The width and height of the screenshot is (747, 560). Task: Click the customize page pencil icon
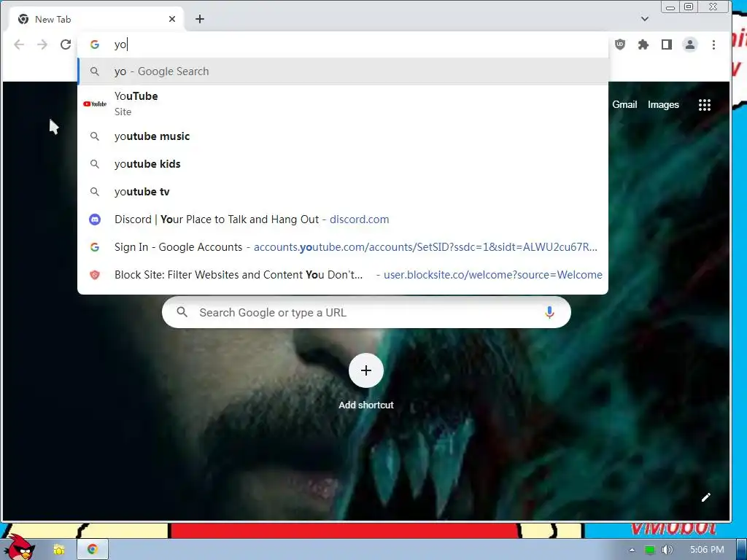(706, 497)
